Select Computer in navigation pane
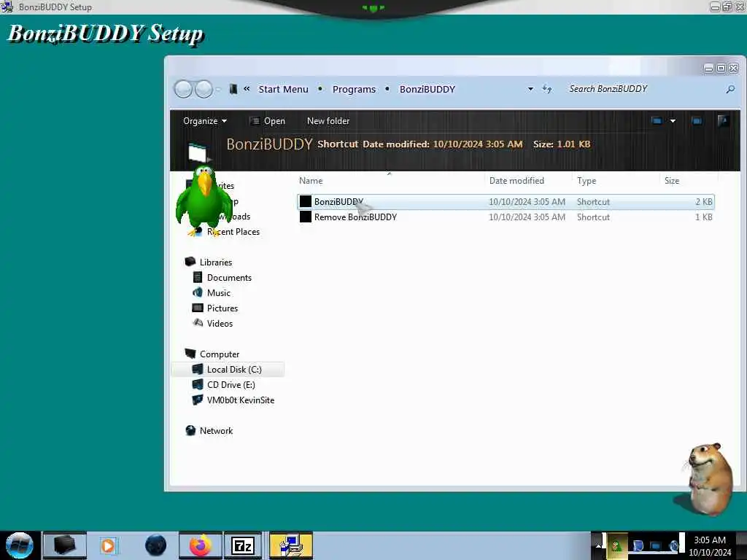747x560 pixels. (x=220, y=354)
